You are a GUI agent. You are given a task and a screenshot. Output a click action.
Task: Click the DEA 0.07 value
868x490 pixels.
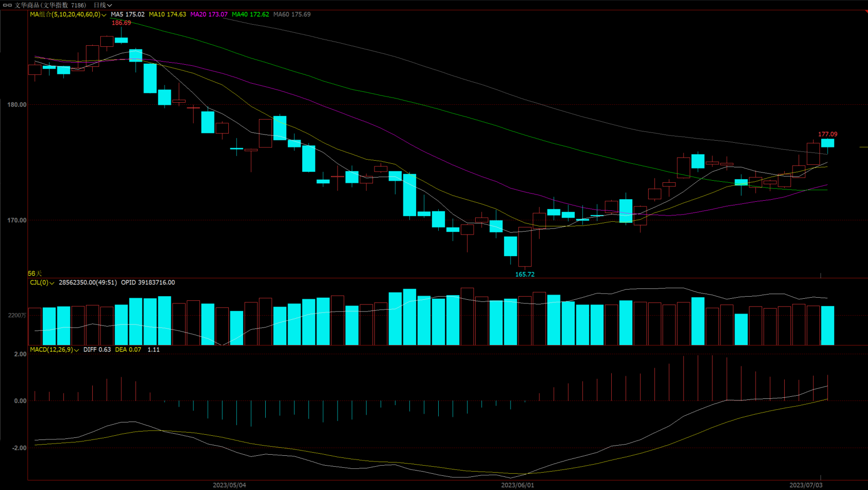click(x=128, y=350)
